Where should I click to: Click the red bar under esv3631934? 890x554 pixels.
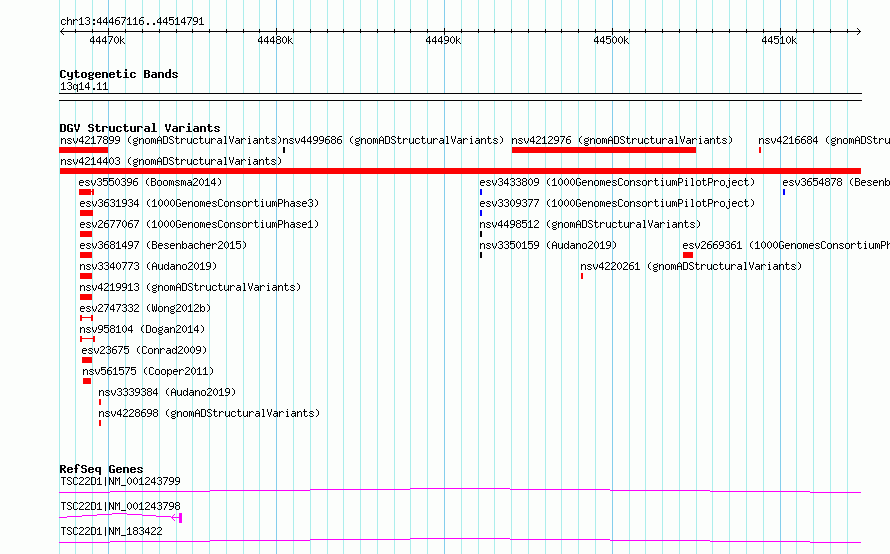pos(86,213)
